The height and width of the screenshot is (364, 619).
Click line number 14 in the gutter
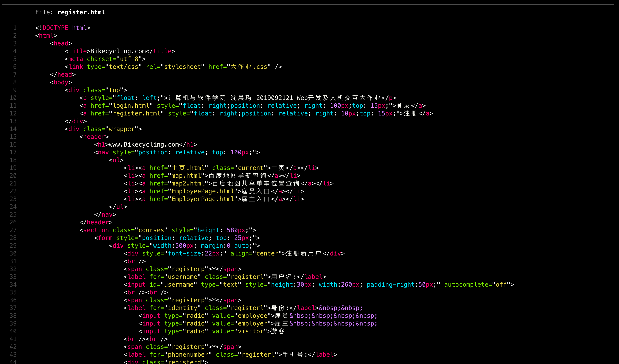(13, 129)
